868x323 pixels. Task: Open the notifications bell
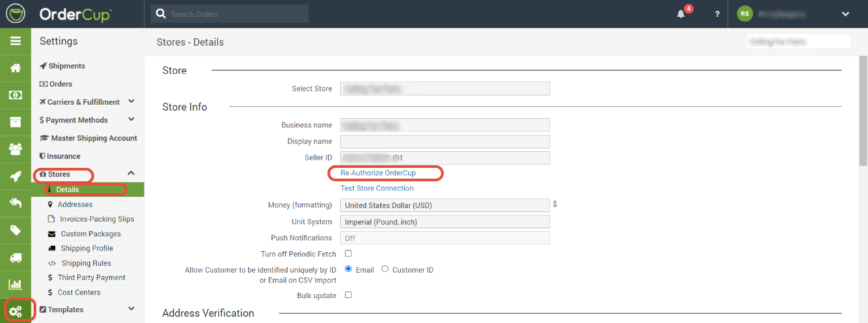pyautogui.click(x=681, y=14)
